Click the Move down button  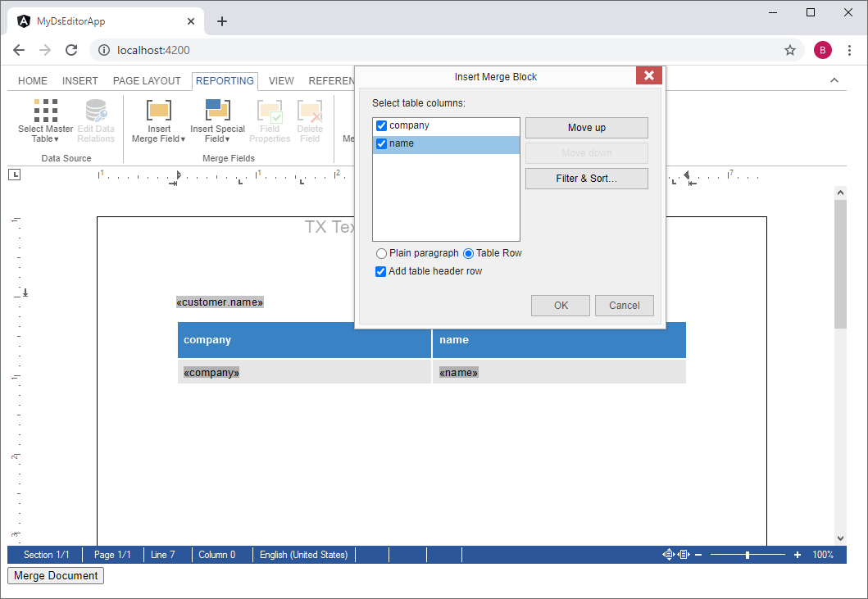coord(586,153)
